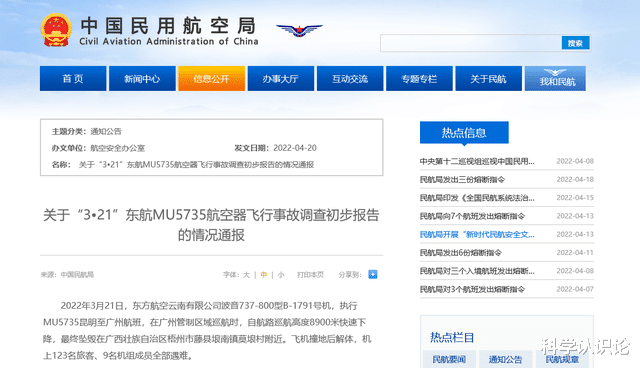
Task: Open news 民航局对3个航班发出熔断指令
Action: [472, 289]
